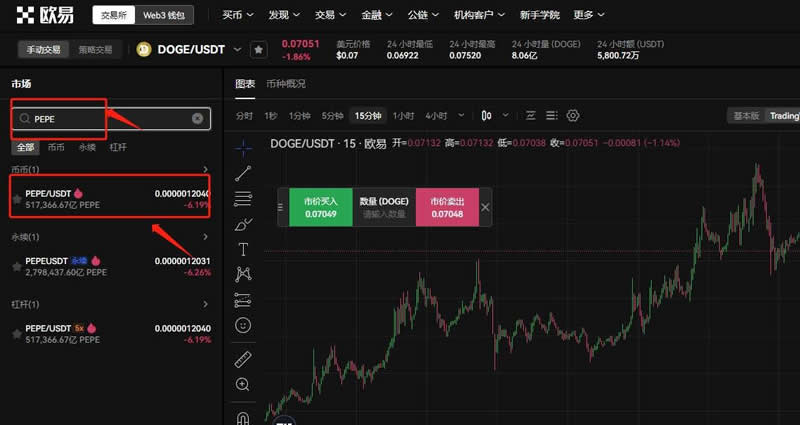
Task: Choose the brush drawing tool
Action: click(243, 224)
